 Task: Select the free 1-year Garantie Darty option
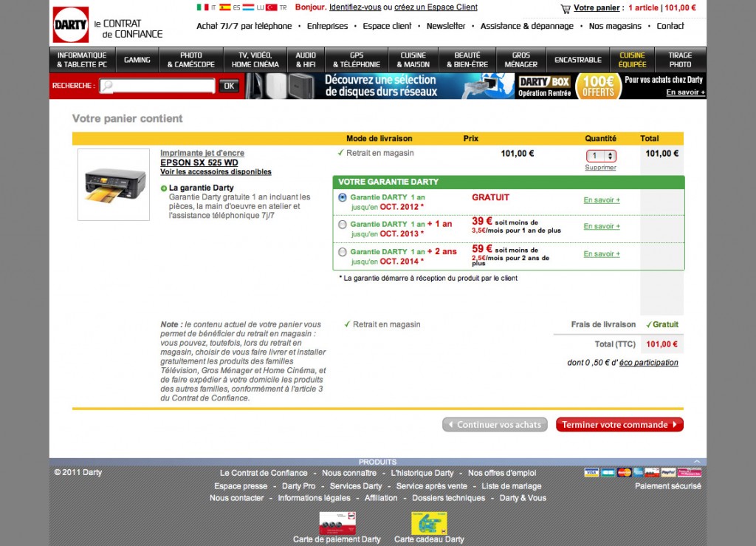343,197
